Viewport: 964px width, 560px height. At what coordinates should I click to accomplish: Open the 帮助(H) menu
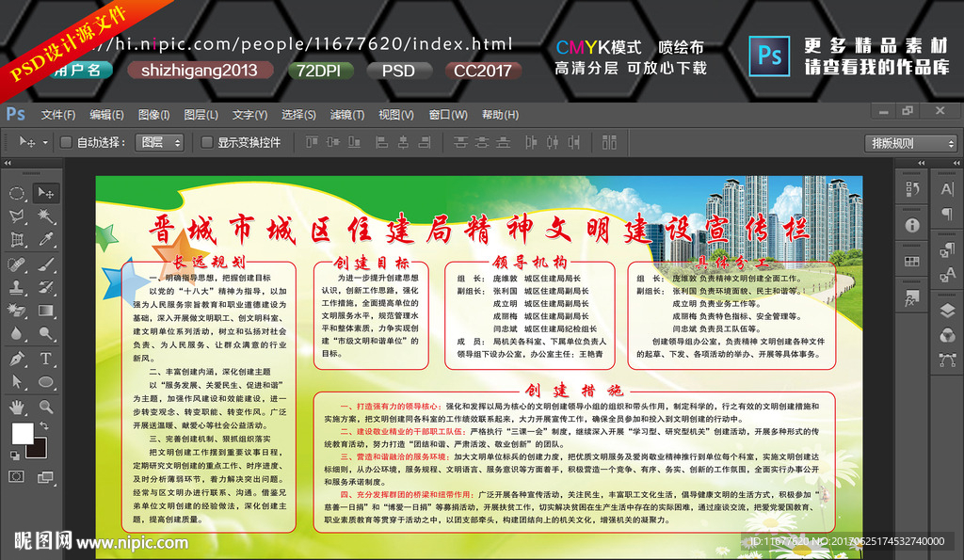[x=501, y=115]
